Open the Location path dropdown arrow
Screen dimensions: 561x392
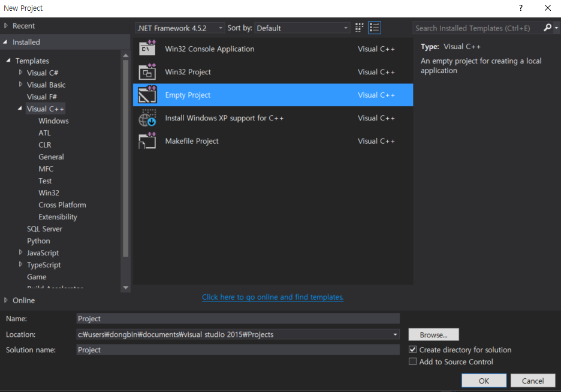tap(395, 334)
